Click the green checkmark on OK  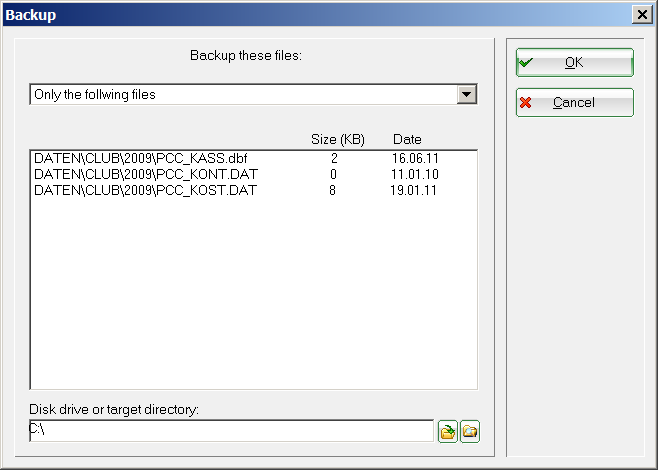526,62
